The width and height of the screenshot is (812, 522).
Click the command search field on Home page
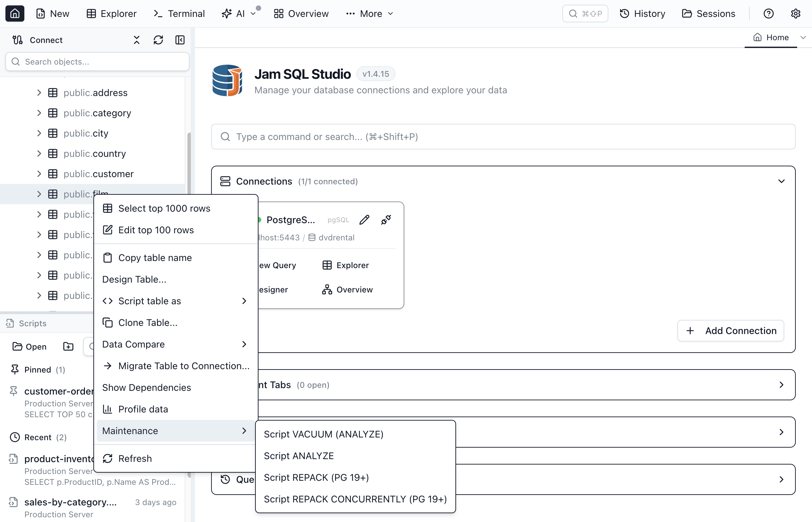tap(503, 137)
